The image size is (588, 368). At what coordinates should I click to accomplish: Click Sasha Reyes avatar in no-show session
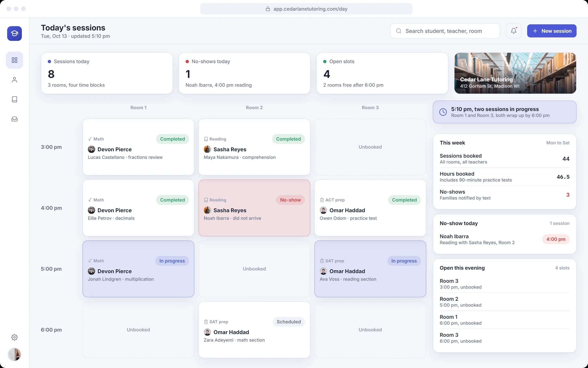point(207,210)
